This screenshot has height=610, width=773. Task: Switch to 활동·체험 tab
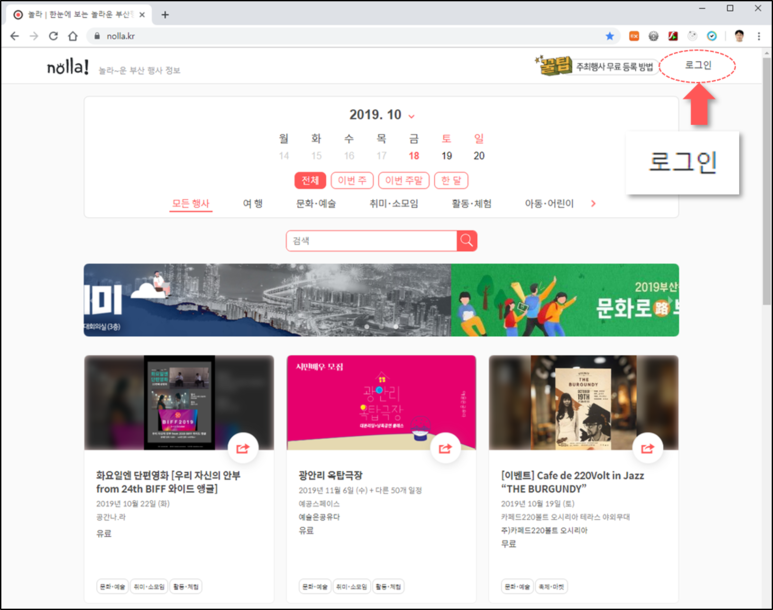pos(472,204)
